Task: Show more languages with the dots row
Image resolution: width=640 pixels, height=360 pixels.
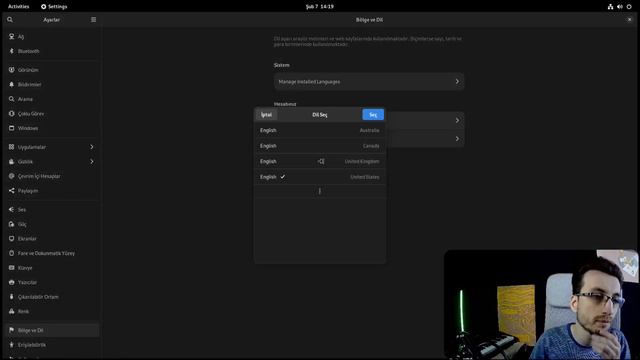Action: pyautogui.click(x=320, y=191)
